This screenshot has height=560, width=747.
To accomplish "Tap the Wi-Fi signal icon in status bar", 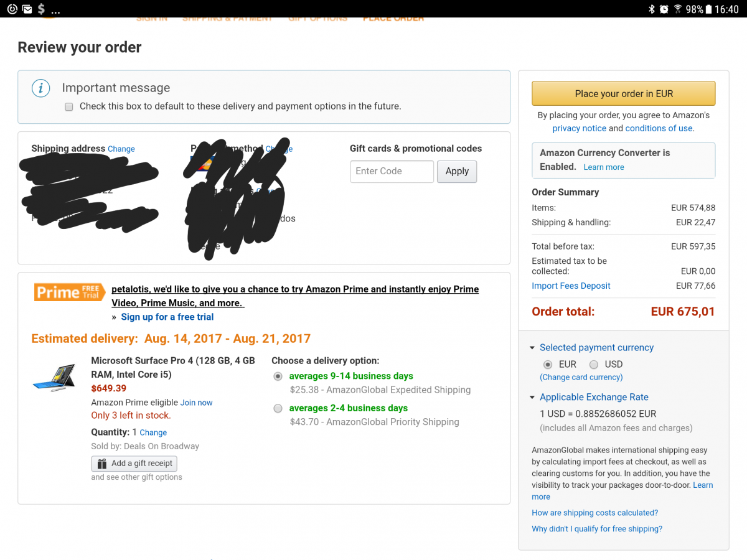I will point(678,9).
